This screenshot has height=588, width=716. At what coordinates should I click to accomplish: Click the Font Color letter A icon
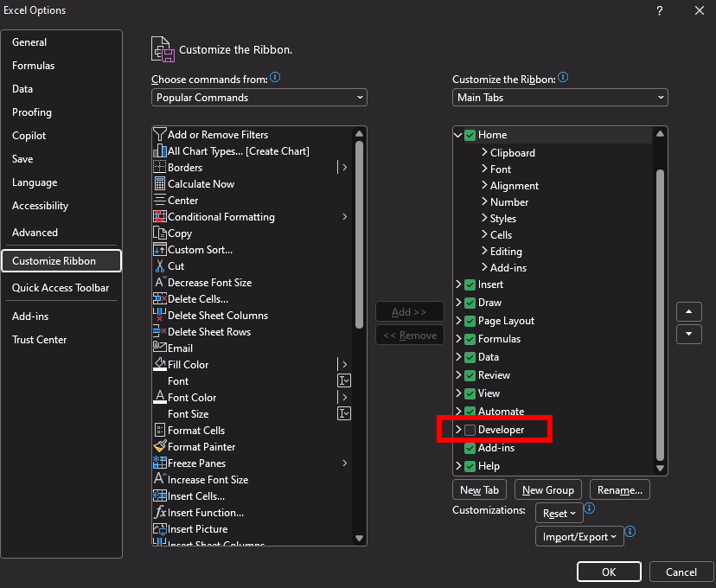pyautogui.click(x=159, y=397)
